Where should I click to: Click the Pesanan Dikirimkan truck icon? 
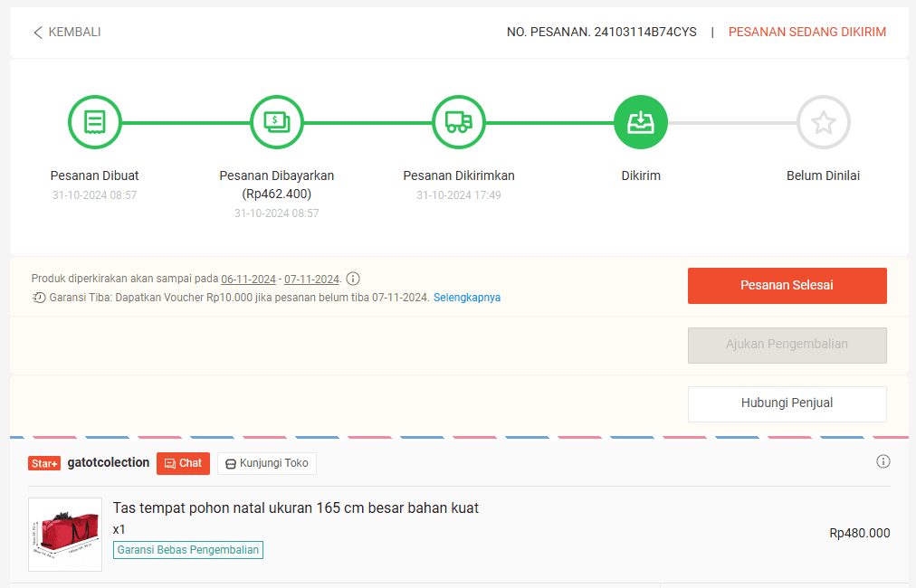(x=459, y=122)
